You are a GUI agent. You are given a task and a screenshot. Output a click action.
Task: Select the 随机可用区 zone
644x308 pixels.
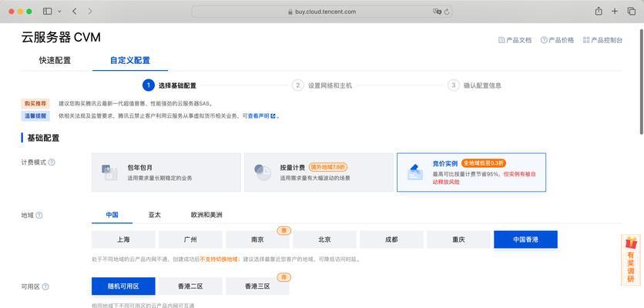pos(123,286)
